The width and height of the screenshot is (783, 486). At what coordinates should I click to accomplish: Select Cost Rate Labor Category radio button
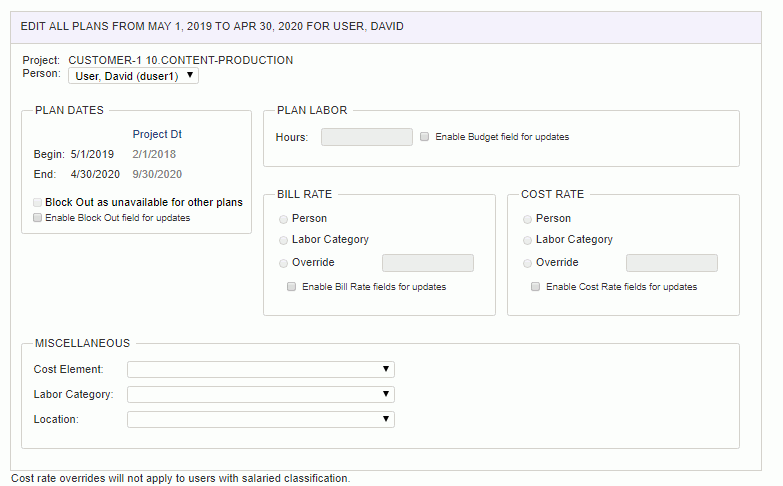527,240
